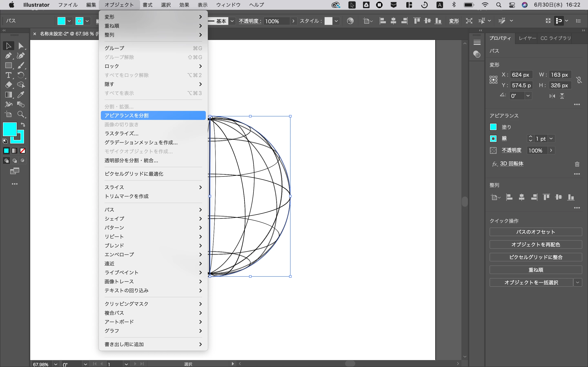Open dropdown beside オブジェクトを一括選択
588x367 pixels.
tap(578, 282)
